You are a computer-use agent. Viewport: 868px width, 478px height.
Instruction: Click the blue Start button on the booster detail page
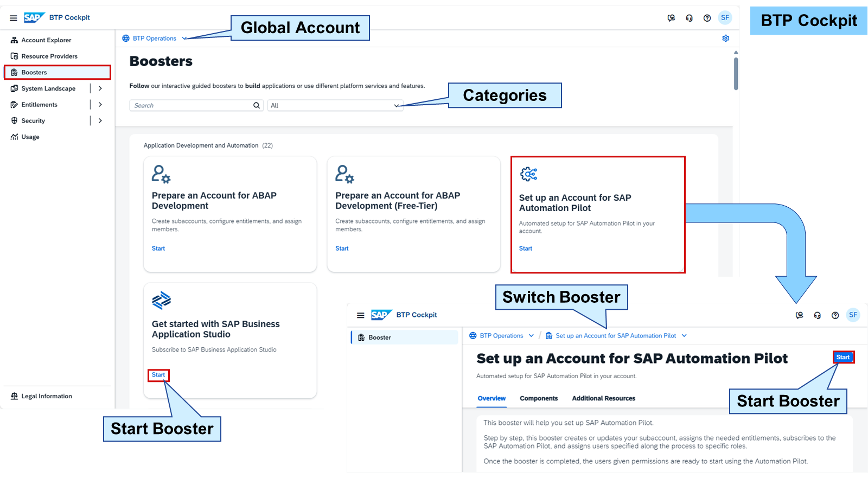[843, 358]
